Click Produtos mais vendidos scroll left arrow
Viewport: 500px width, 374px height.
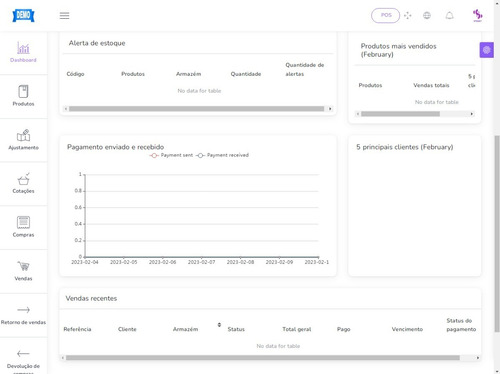pyautogui.click(x=358, y=114)
